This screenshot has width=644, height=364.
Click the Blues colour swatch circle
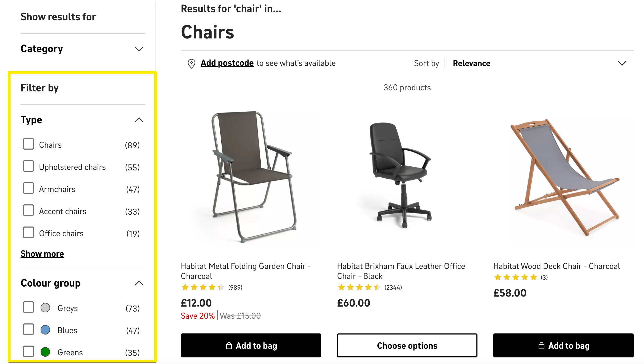click(x=45, y=330)
